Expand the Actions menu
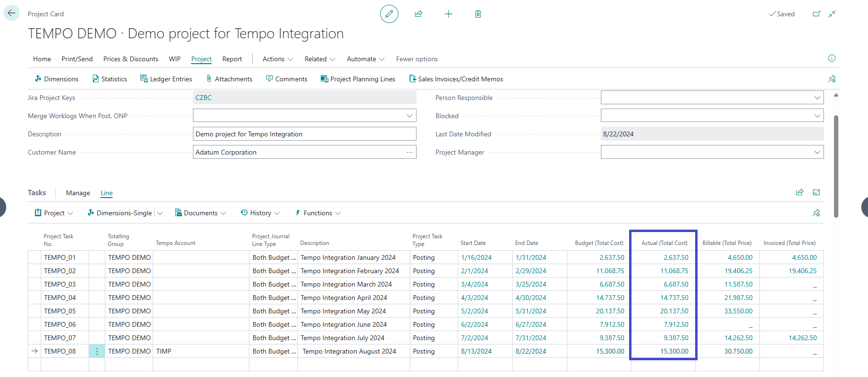This screenshot has height=377, width=868. pos(278,59)
